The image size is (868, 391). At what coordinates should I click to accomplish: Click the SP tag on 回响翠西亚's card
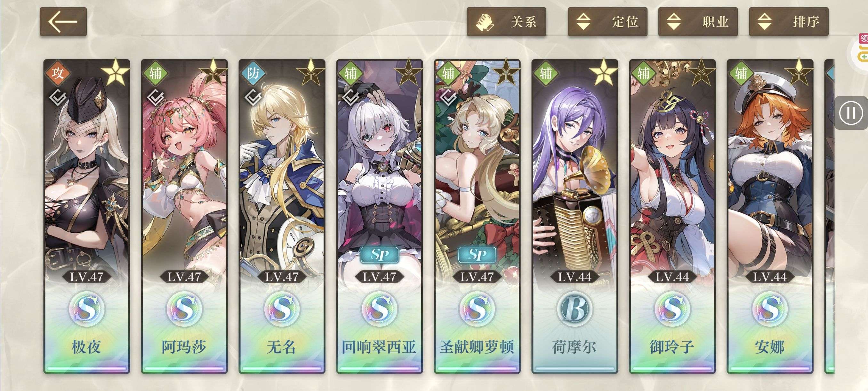[379, 255]
